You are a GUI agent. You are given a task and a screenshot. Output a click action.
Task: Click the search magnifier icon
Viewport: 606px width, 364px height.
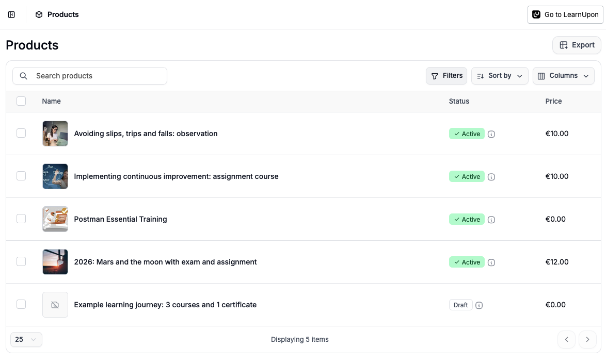click(24, 76)
